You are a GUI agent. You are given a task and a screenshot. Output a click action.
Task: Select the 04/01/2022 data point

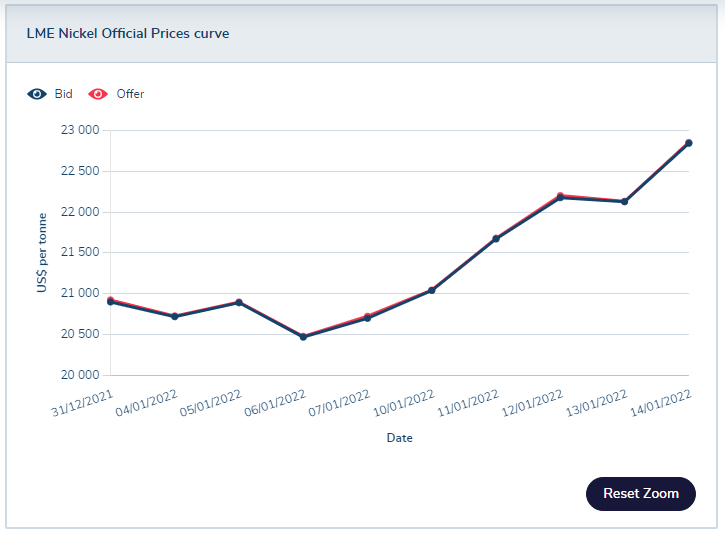click(175, 316)
